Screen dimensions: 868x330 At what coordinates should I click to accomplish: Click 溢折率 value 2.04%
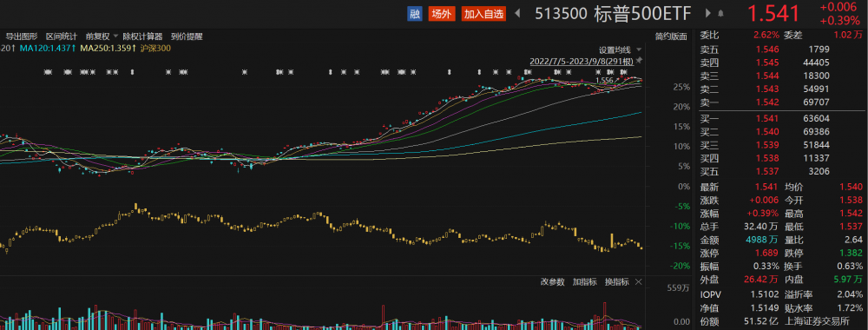(x=850, y=294)
